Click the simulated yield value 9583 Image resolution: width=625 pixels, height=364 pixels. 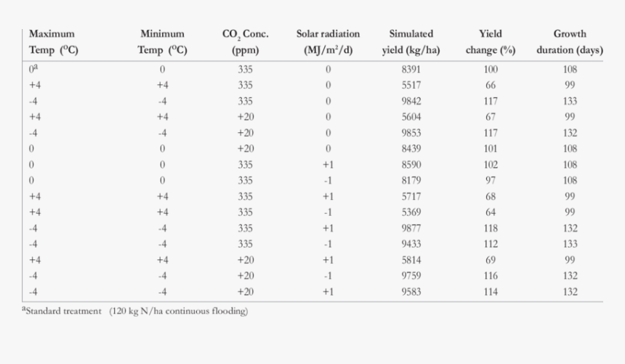(x=411, y=292)
